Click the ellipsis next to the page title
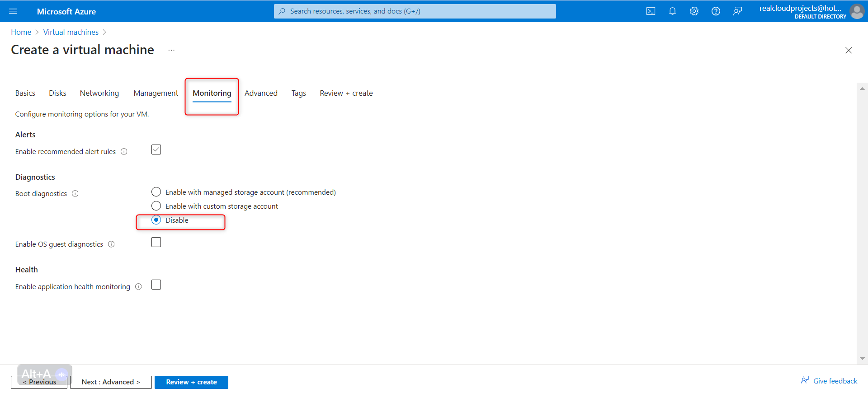Viewport: 868px width, 402px height. 171,50
